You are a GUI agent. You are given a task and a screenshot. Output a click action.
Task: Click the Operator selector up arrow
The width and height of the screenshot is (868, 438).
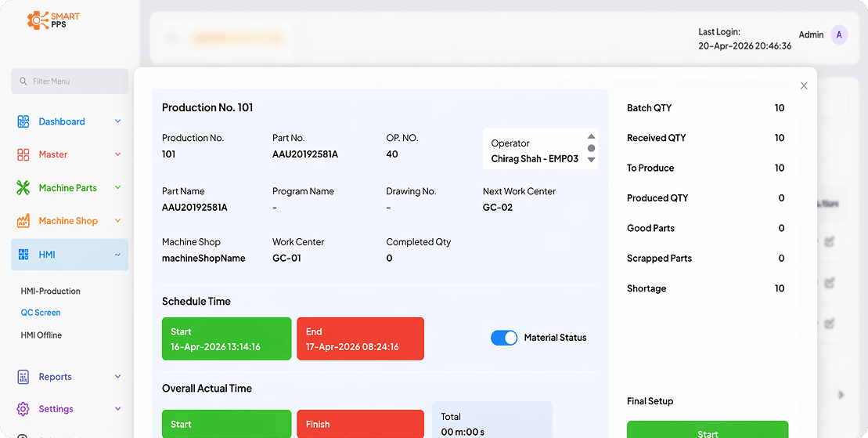[591, 136]
